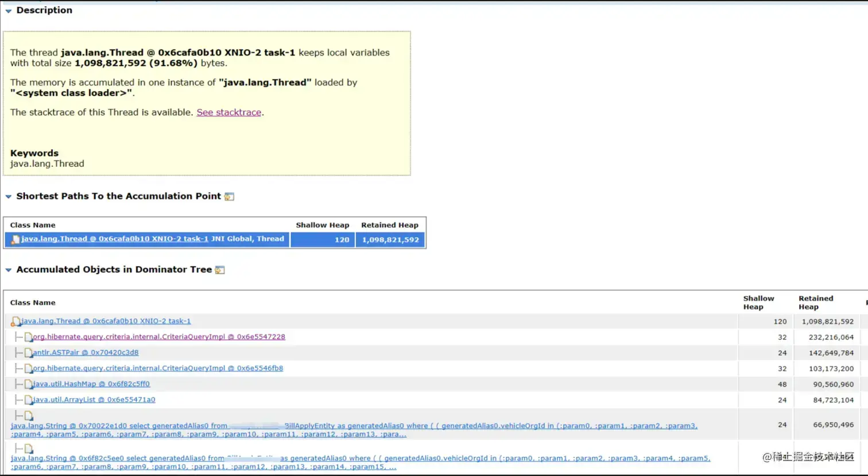Click object icon beside java.util.HashMap

(28, 384)
